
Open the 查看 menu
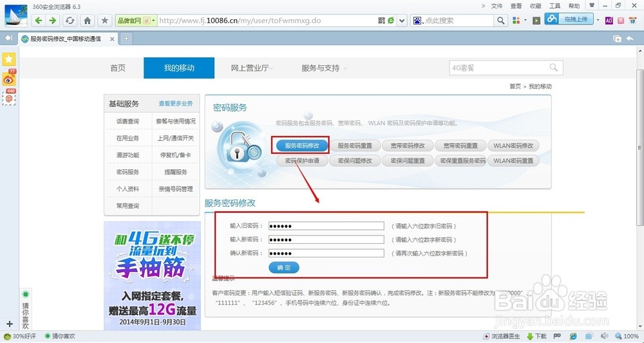[x=516, y=6]
